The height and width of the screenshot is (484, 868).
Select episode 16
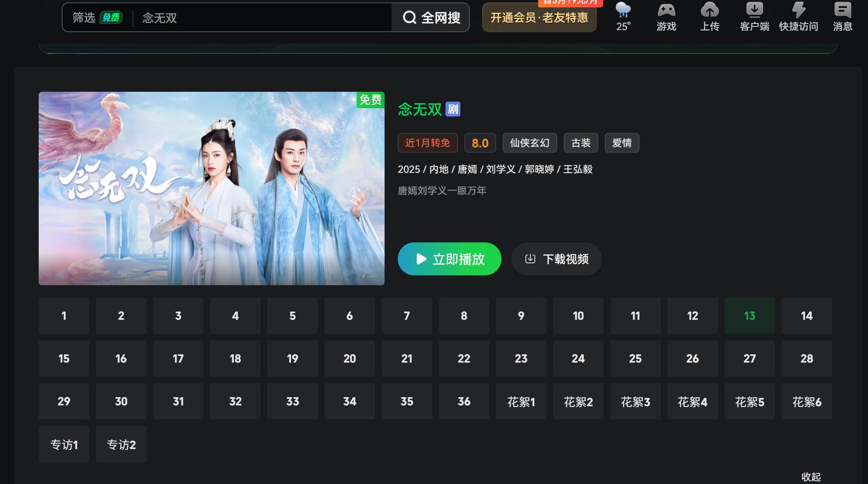click(x=121, y=358)
